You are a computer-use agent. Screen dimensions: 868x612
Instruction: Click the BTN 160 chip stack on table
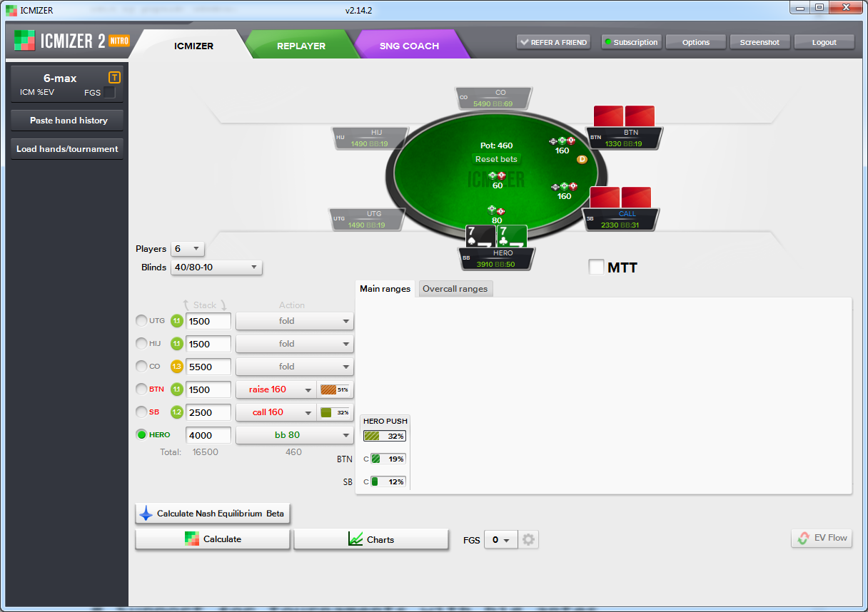coord(562,141)
